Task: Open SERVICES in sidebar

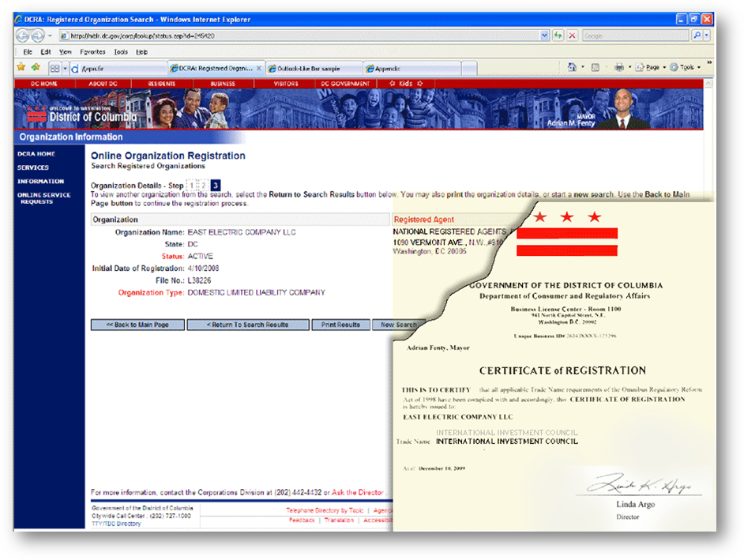Action: pos(32,167)
